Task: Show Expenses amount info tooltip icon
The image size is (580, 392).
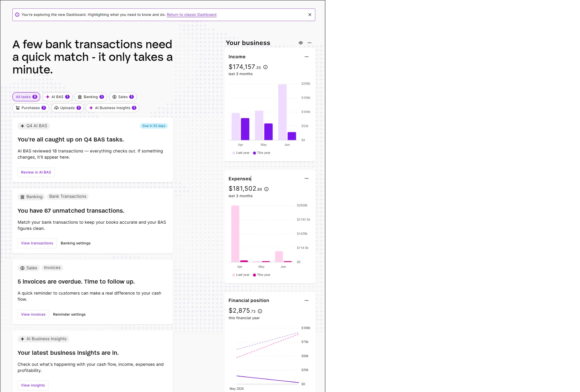Action: (266, 189)
